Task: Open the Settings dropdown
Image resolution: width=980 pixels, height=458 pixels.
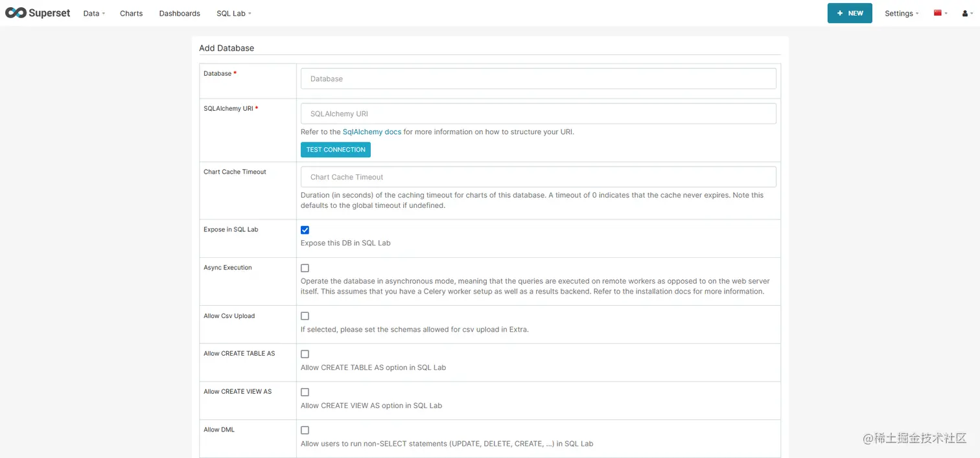Action: pos(902,13)
